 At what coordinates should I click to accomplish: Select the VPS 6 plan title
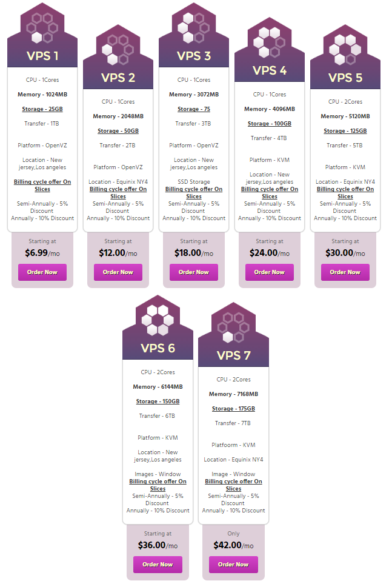(158, 348)
